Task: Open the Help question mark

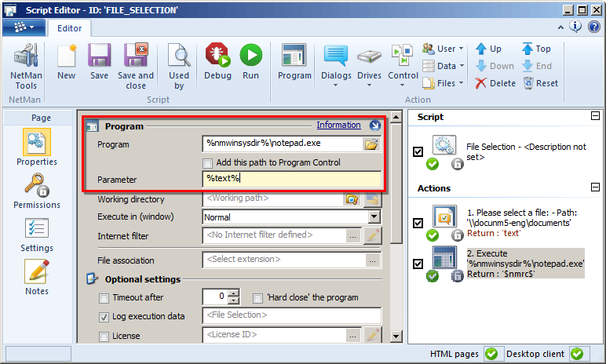Action: click(594, 26)
